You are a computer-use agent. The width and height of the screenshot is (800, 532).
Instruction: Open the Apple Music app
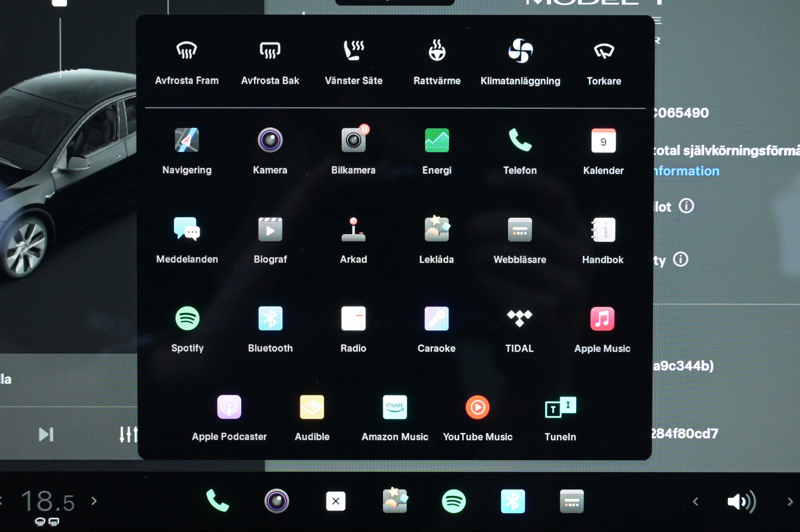603,330
